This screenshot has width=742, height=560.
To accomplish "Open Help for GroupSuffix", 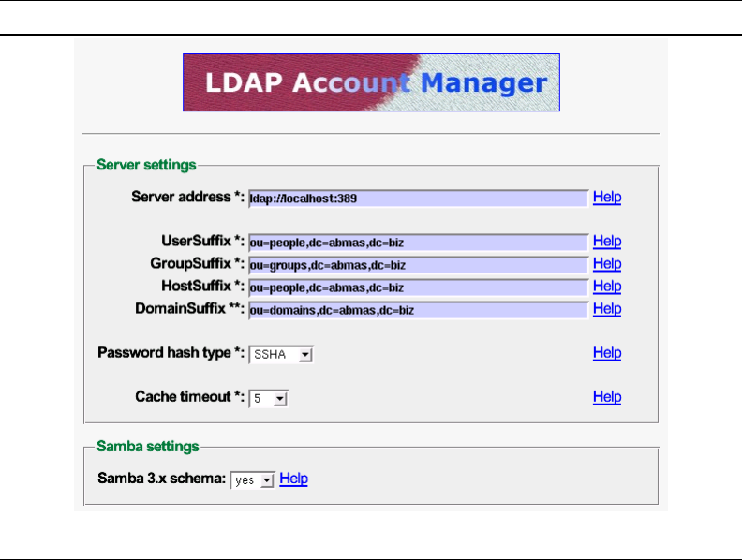I will coord(607,263).
